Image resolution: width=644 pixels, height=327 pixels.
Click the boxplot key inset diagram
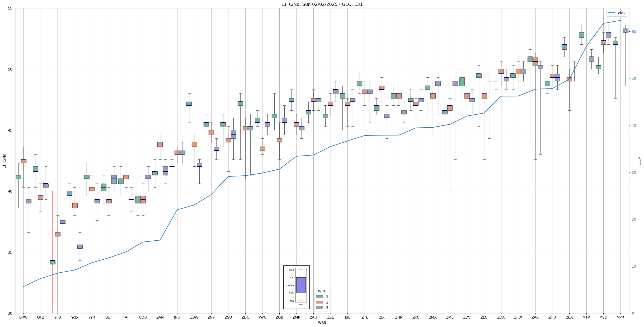coord(296,287)
